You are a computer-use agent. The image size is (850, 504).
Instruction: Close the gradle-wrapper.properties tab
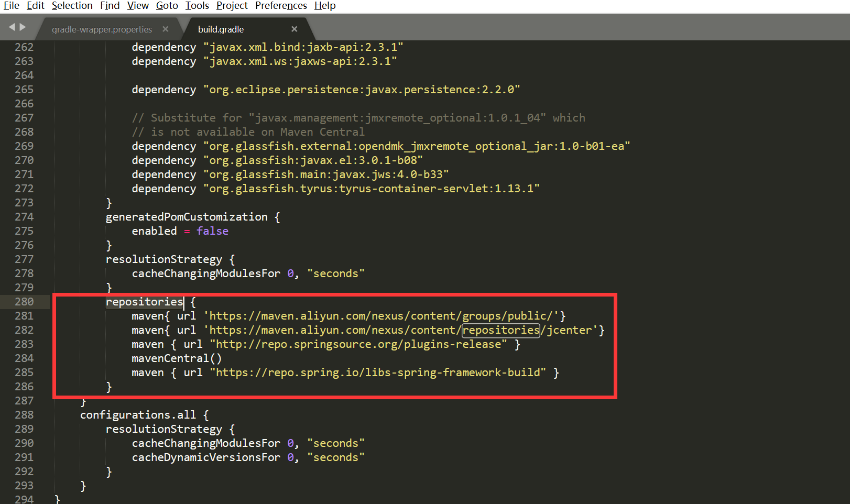pos(166,29)
